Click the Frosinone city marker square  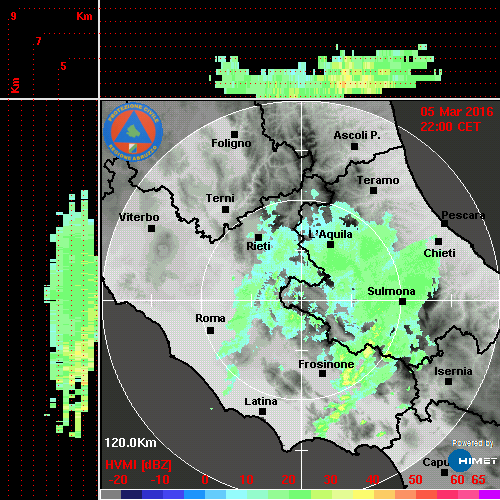(322, 374)
